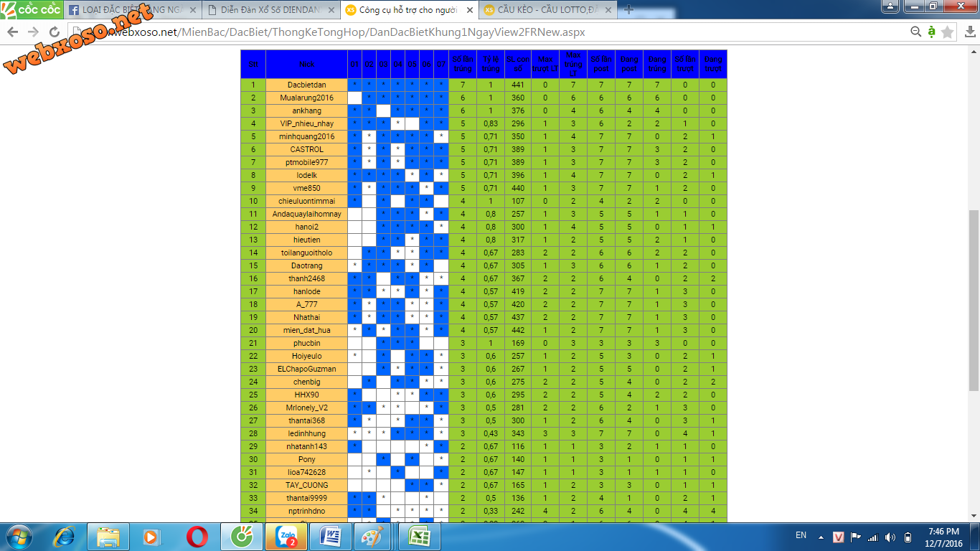The image size is (980, 551).
Task: Switch to Microsoft Word in the taskbar
Action: [x=330, y=537]
